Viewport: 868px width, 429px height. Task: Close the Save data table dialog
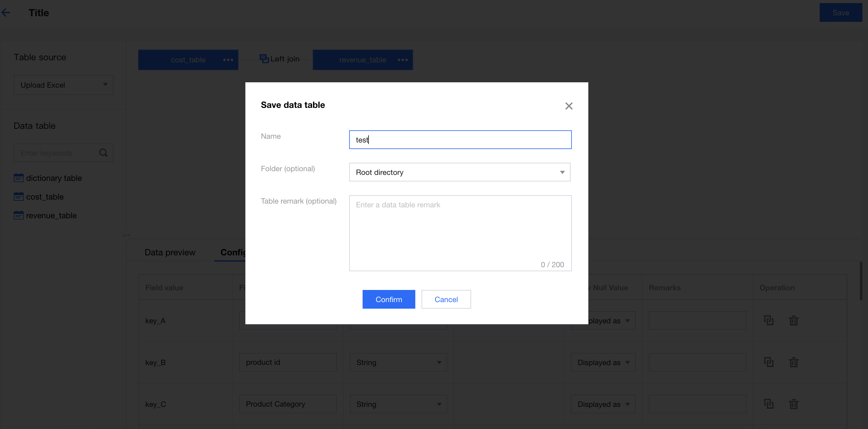569,106
